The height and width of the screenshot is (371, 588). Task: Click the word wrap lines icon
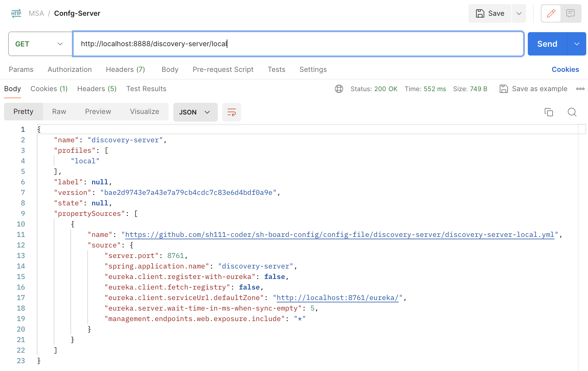[231, 112]
